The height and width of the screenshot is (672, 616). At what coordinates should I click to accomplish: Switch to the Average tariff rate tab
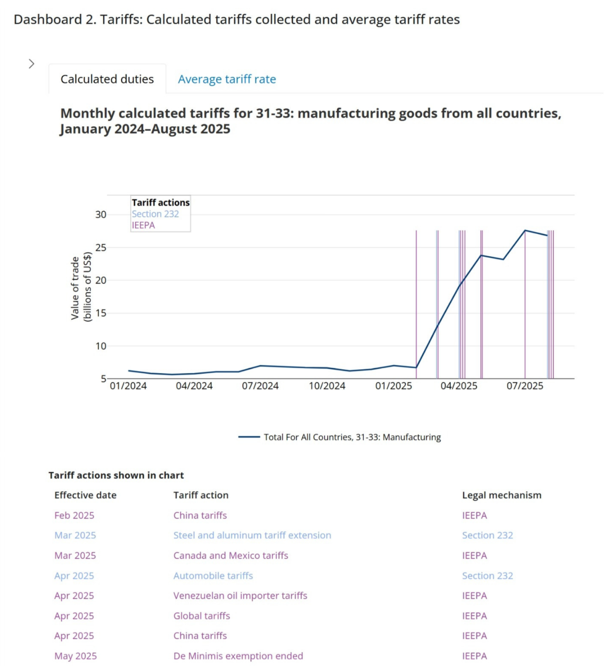(x=227, y=79)
